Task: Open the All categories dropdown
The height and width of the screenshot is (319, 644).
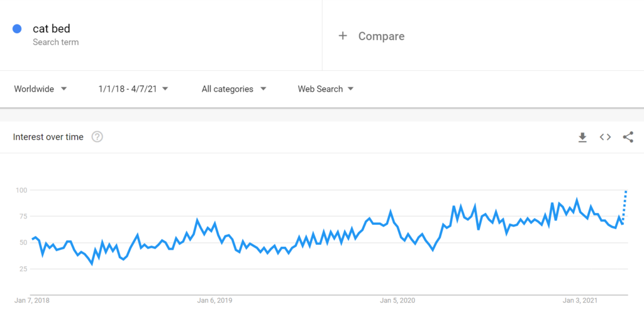Action: 234,89
